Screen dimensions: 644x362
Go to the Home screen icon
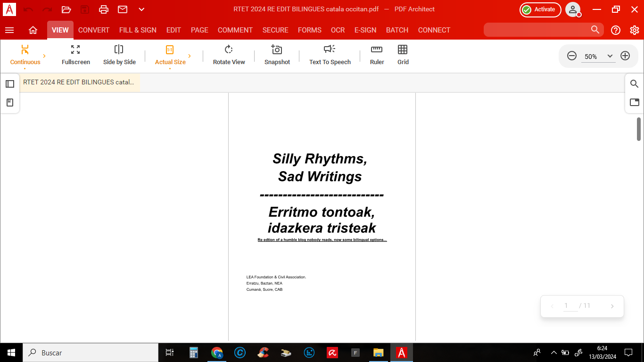pos(33,30)
